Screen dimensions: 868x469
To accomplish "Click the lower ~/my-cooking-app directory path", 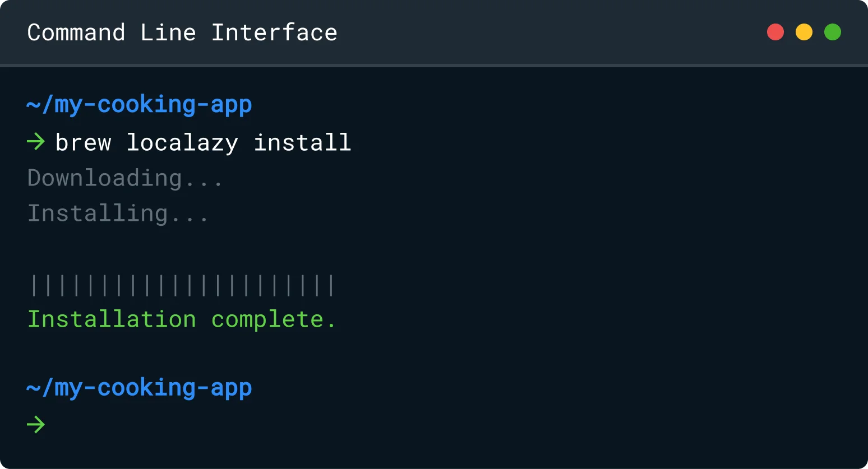I will click(x=140, y=388).
